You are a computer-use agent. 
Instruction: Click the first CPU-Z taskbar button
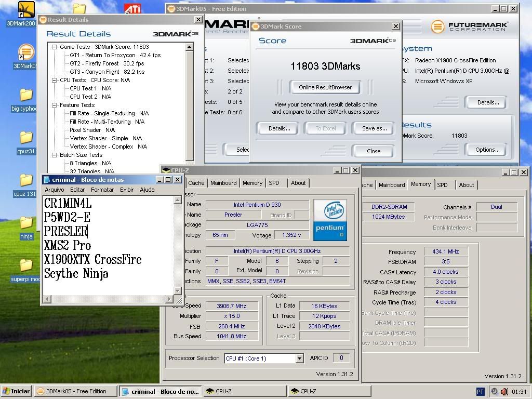coord(245,391)
